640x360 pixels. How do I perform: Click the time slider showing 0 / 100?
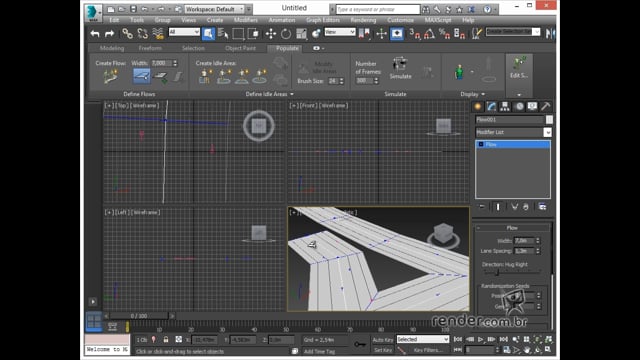[x=139, y=316]
